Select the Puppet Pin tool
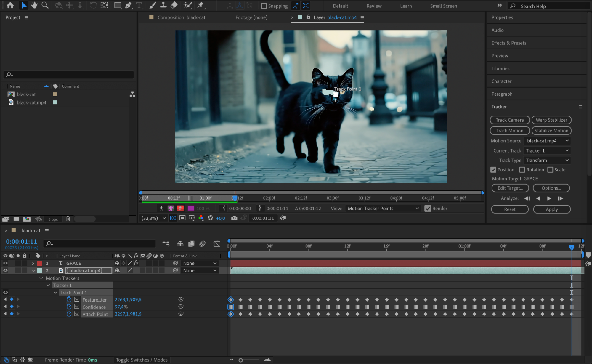 point(200,5)
